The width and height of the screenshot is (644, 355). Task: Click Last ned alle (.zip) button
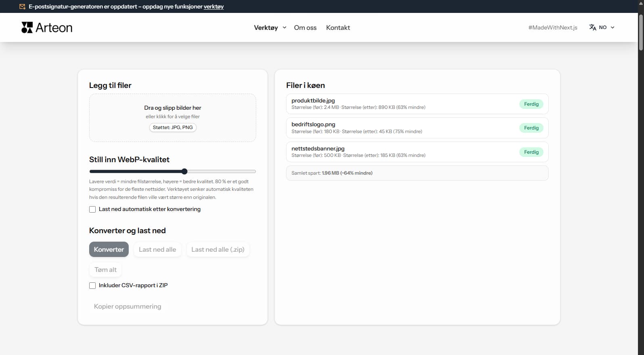(217, 249)
